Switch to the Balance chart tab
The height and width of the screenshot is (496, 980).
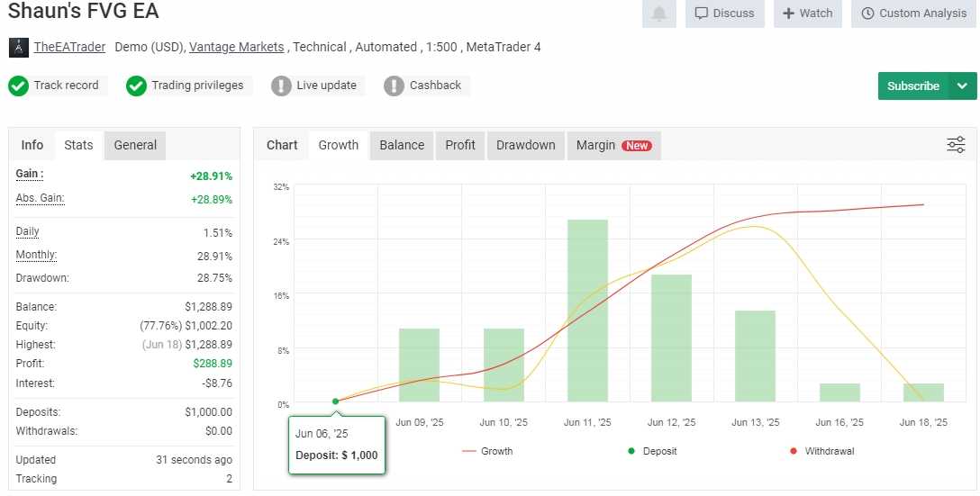coord(402,145)
